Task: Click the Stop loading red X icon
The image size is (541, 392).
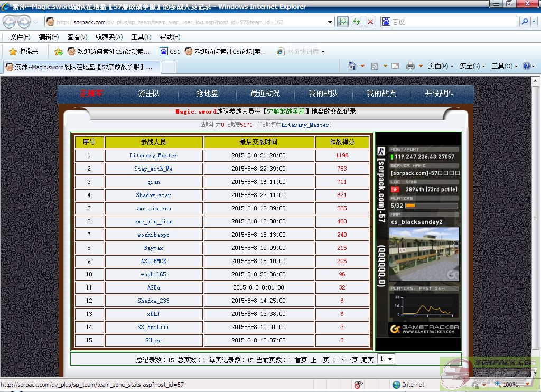Action: pos(370,22)
